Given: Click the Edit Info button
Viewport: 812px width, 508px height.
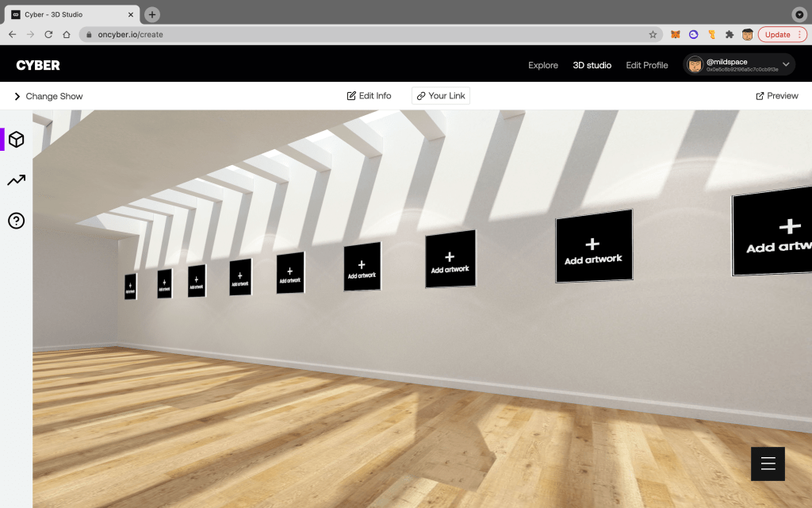Looking at the screenshot, I should coord(370,96).
